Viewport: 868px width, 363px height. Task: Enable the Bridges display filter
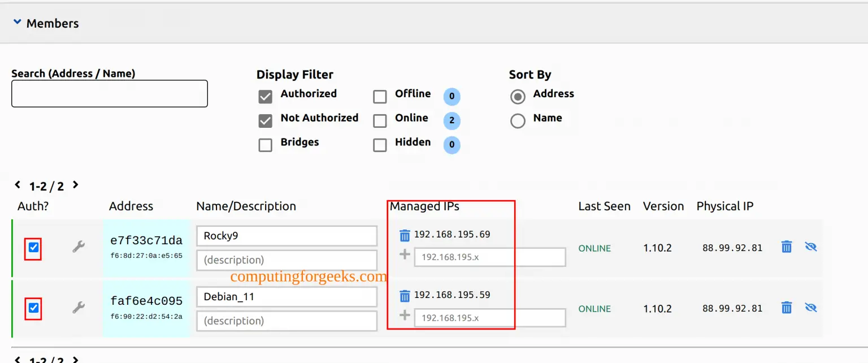click(x=265, y=145)
